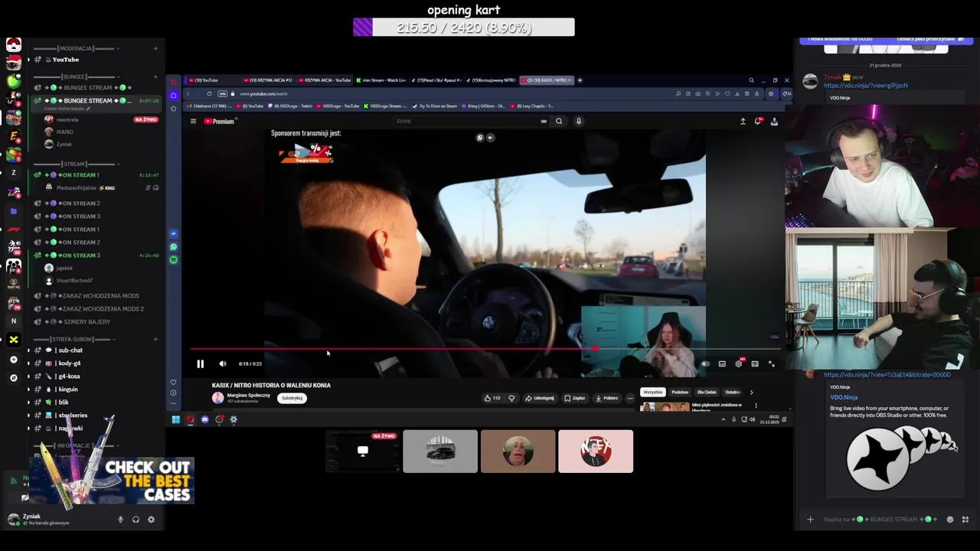980x551 pixels.
Task: Select the car stream thumbnail tile
Action: pos(440,452)
